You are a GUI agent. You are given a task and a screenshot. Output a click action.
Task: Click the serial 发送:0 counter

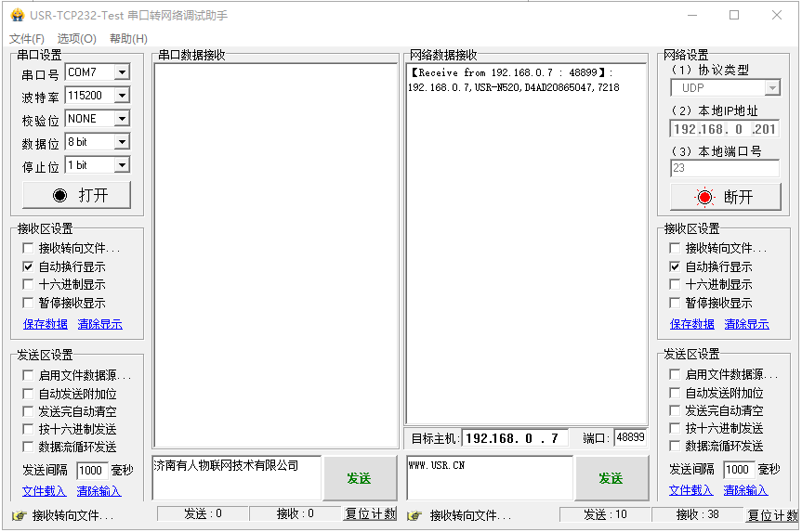point(204,513)
